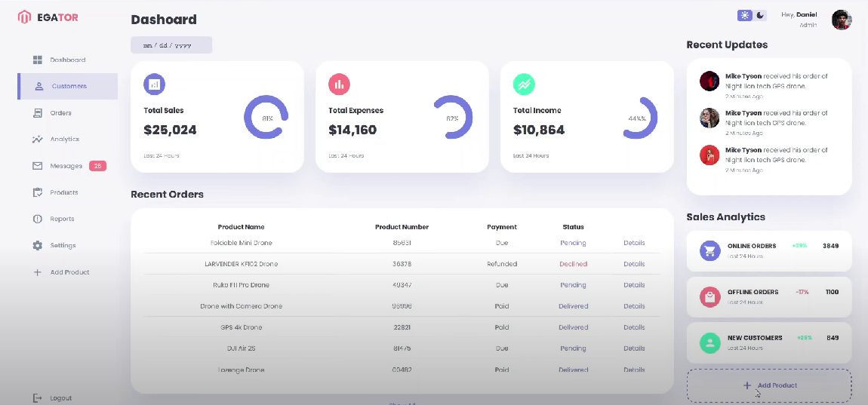Click the plus icon beside sidebar Add Product
Image resolution: width=868 pixels, height=405 pixels.
(38, 272)
